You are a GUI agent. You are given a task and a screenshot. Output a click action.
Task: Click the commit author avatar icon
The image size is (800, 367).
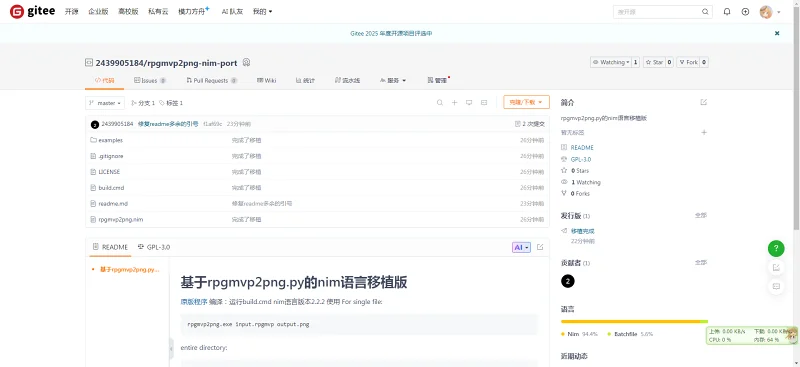pos(94,125)
